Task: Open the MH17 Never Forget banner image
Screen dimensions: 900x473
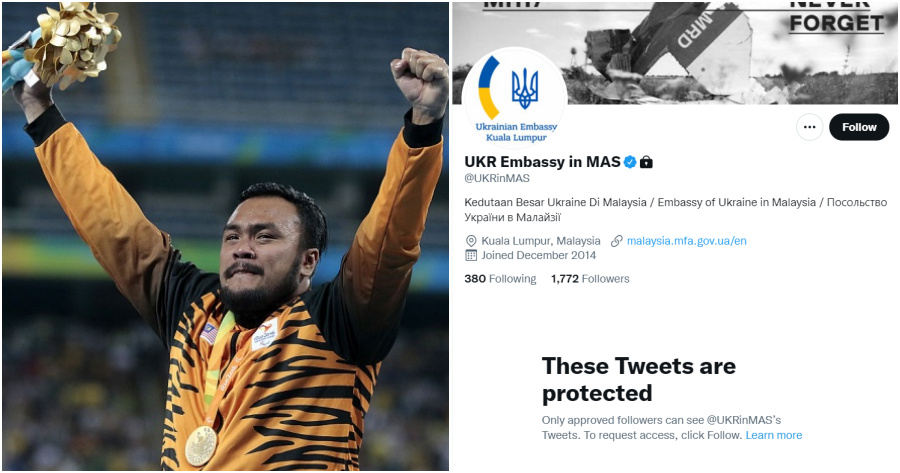Action: click(x=675, y=53)
